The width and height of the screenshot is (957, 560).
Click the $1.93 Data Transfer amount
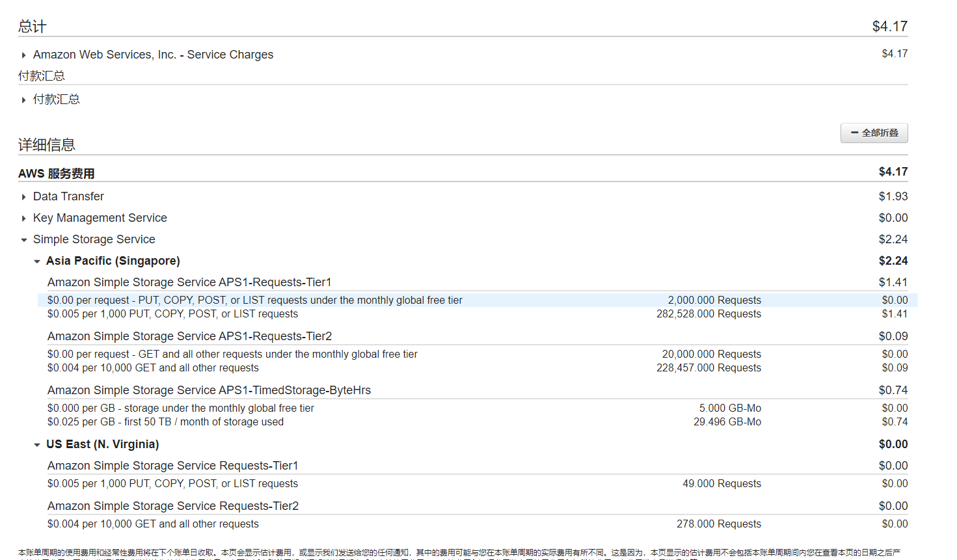[893, 196]
